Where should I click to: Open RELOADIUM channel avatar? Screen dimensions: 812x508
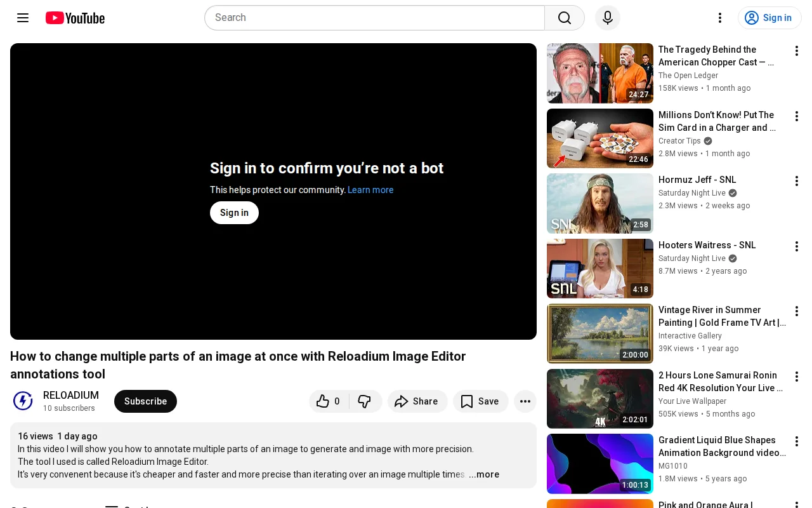(x=23, y=401)
